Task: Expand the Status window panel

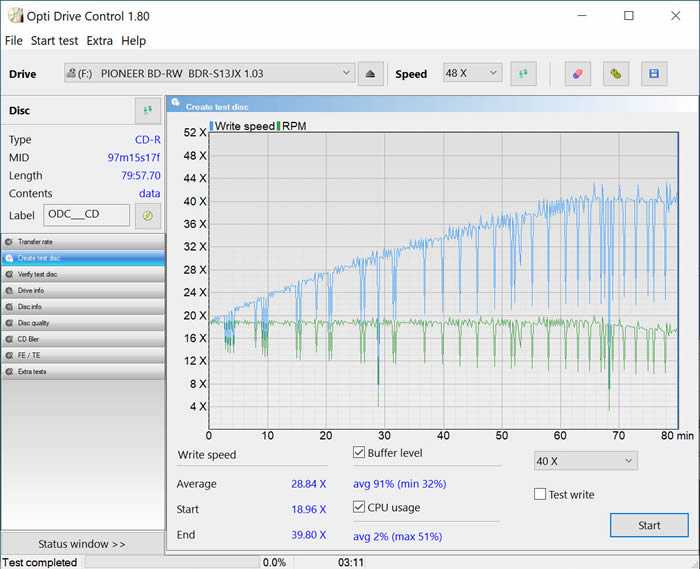Action: 82,544
